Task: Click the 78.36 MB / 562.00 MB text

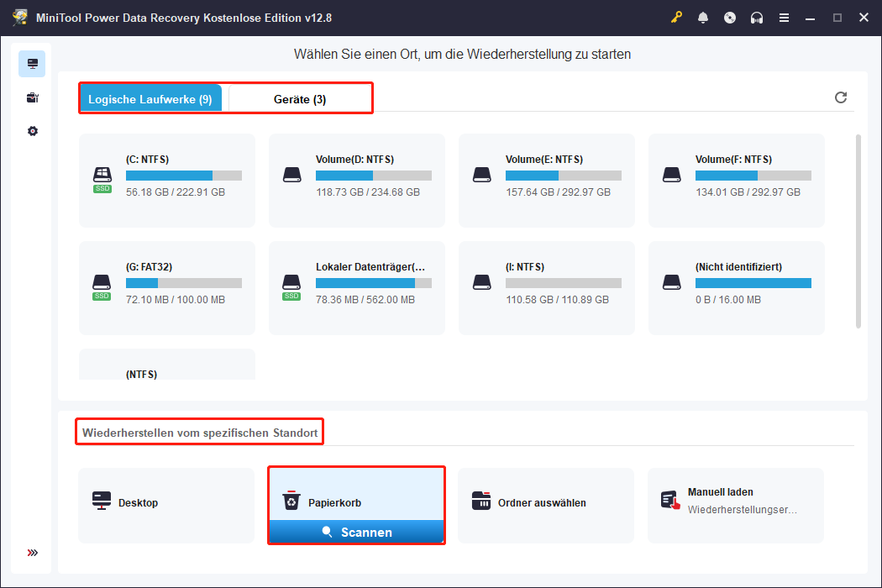Action: click(365, 299)
